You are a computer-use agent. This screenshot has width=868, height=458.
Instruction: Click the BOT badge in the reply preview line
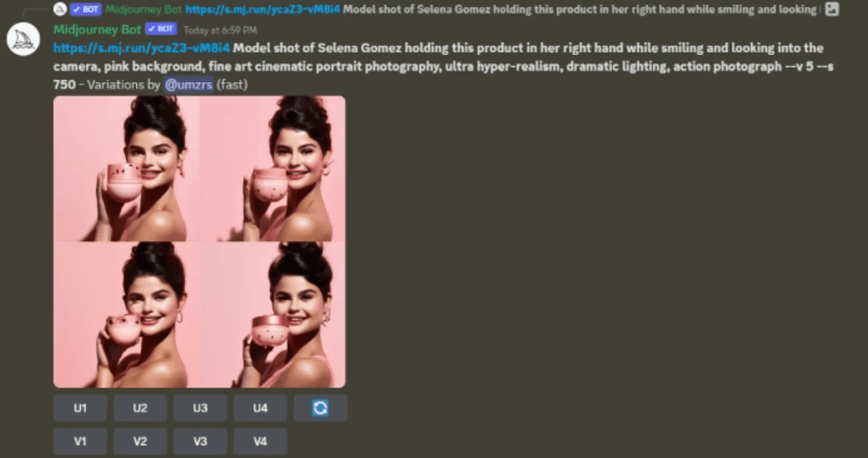(86, 9)
